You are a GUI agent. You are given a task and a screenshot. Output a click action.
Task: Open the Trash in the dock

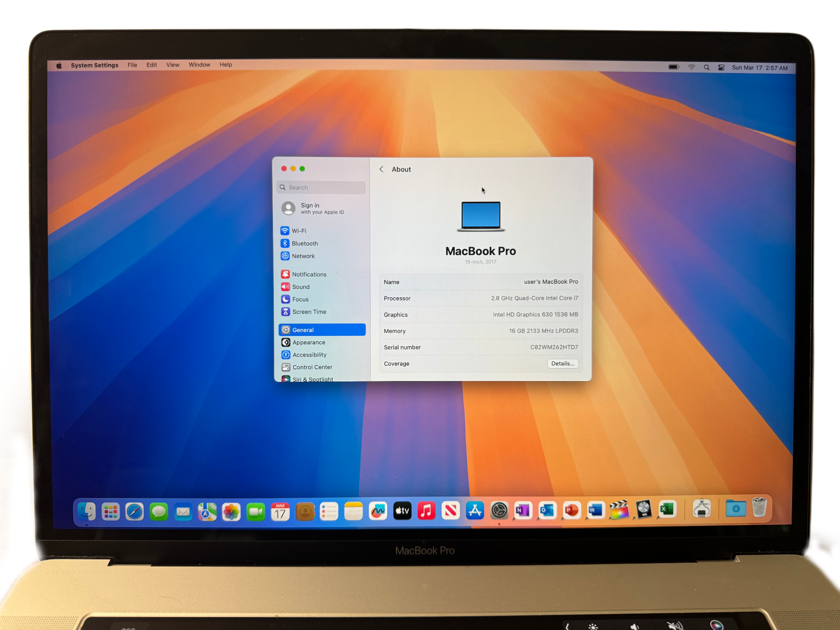click(759, 507)
